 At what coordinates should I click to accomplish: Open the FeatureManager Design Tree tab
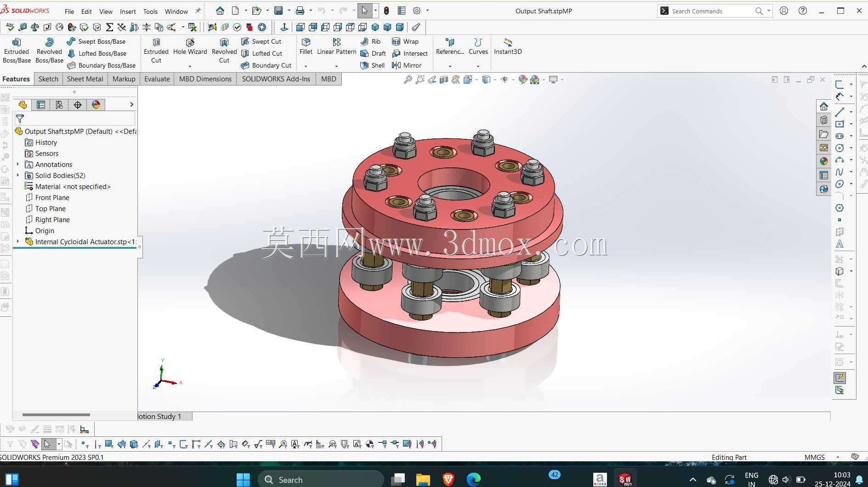[23, 105]
